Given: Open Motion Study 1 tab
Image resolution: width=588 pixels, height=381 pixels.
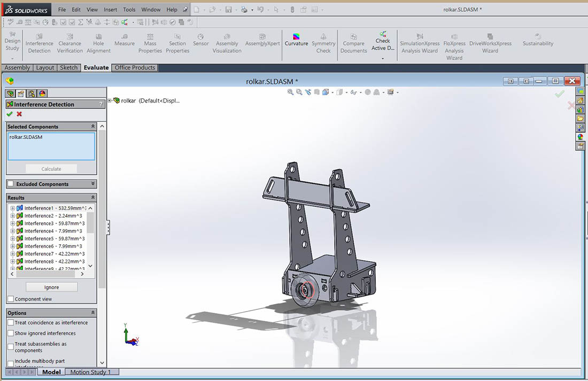Looking at the screenshot, I should (x=91, y=372).
